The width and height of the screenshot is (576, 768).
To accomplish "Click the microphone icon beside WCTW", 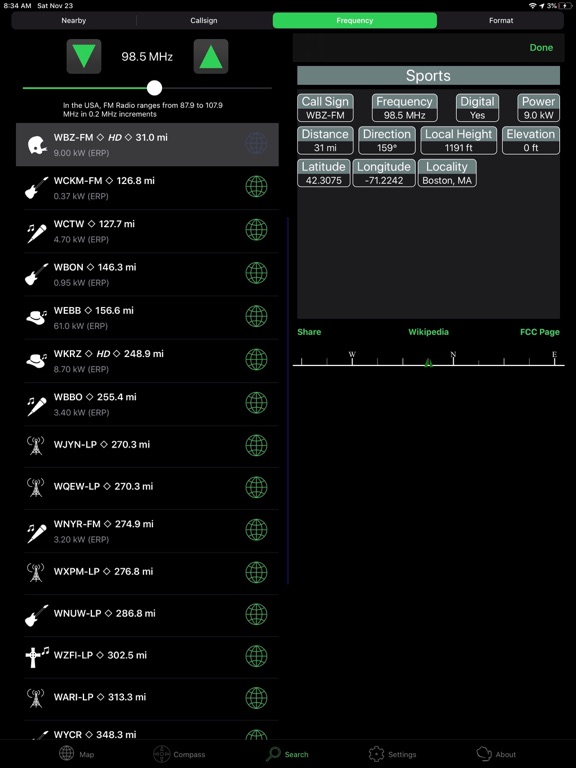I will coord(37,232).
